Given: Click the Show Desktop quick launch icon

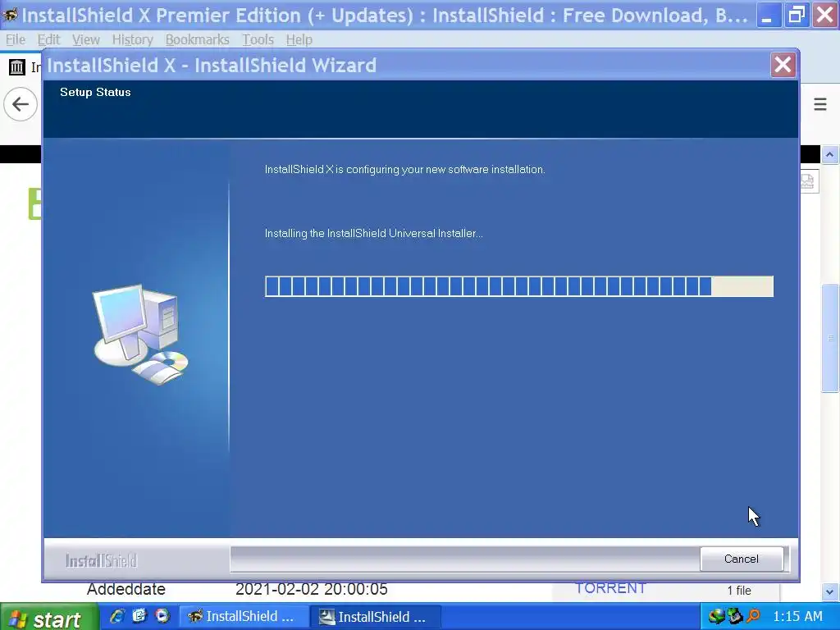Looking at the screenshot, I should click(139, 617).
